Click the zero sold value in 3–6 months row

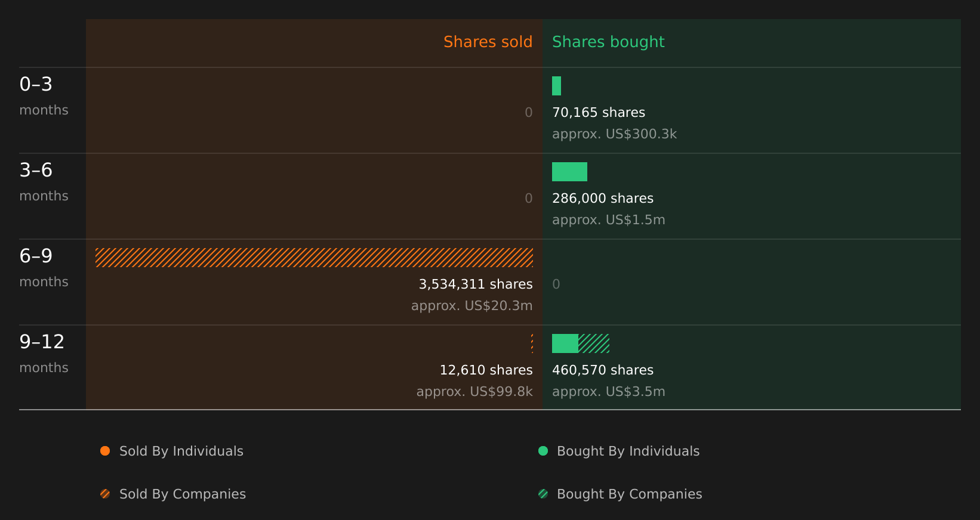529,199
